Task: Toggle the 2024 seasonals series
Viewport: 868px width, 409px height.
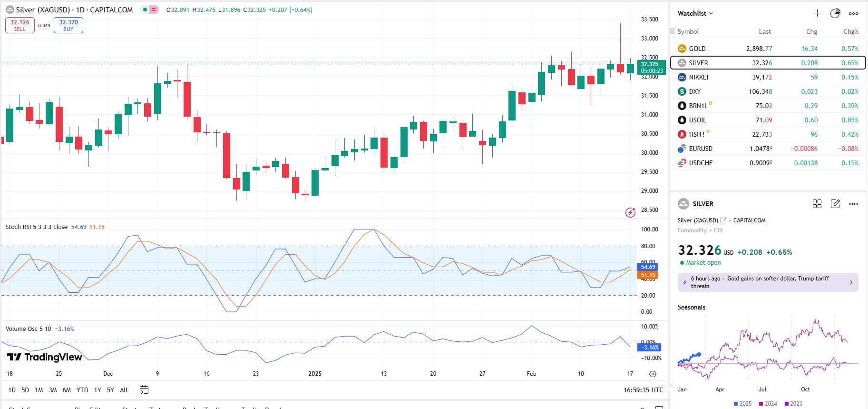Action: (768, 403)
